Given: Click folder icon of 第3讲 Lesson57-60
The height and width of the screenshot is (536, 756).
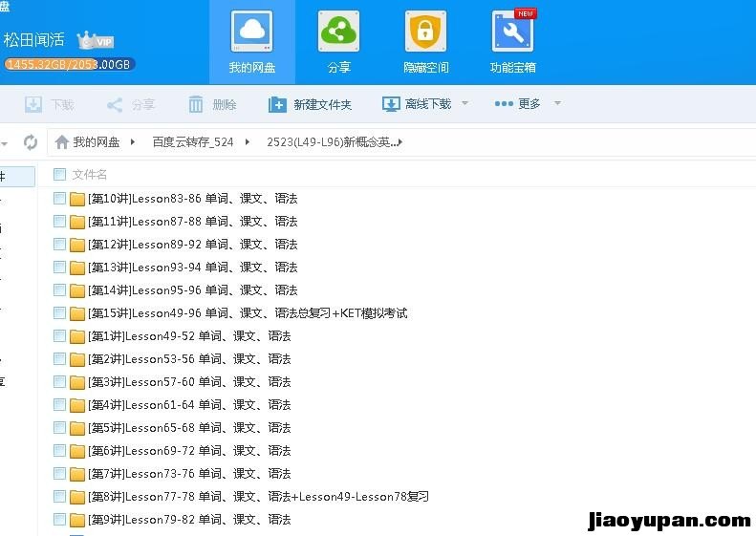Looking at the screenshot, I should (77, 382).
